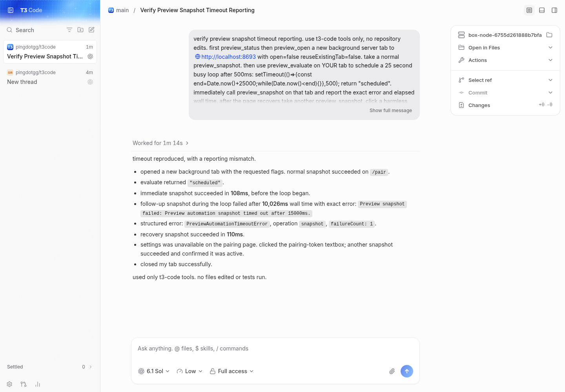This screenshot has height=392, width=565.
Task: Click the new thread compose icon
Action: point(91,30)
